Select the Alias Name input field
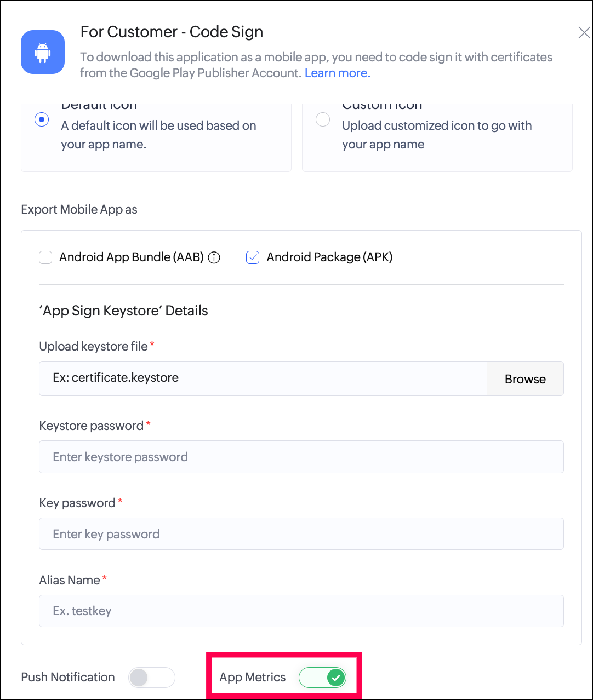 point(301,611)
